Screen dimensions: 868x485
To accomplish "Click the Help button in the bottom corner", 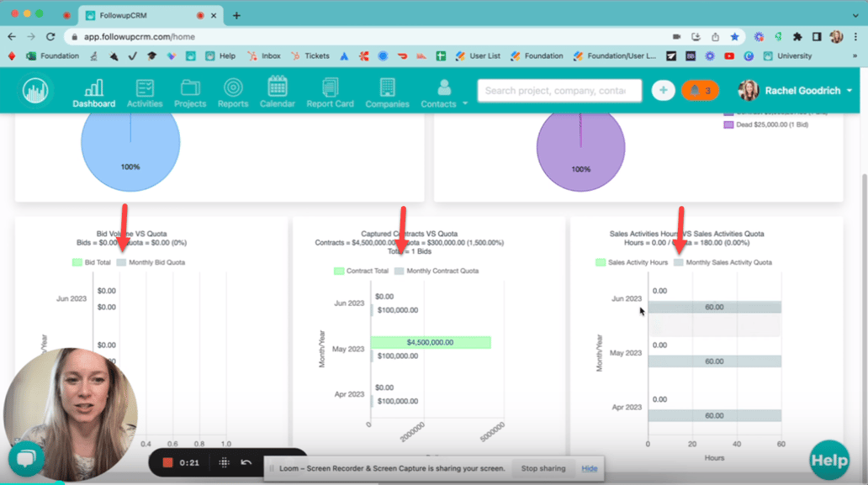I will (829, 461).
